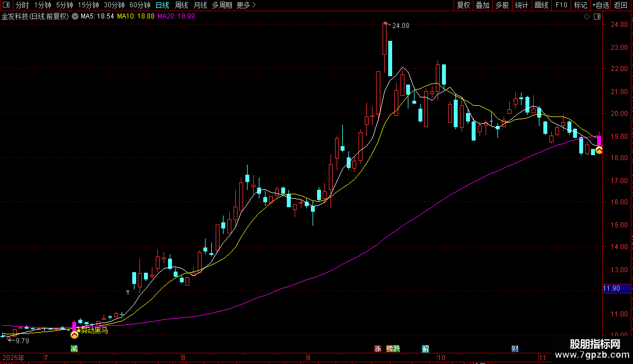Image resolution: width=633 pixels, height=364 pixels.
Task: Switch to the 60分钟 period tab
Action: click(139, 5)
